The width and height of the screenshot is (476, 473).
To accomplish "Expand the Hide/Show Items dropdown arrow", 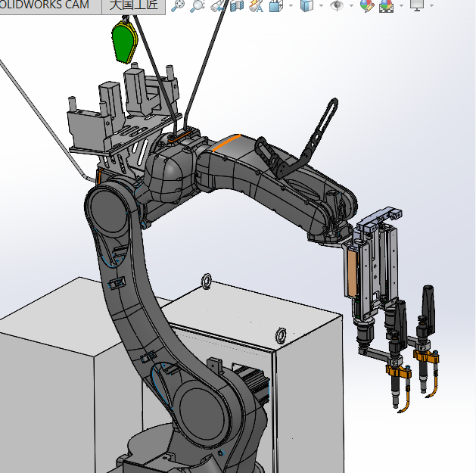I will pyautogui.click(x=352, y=5).
